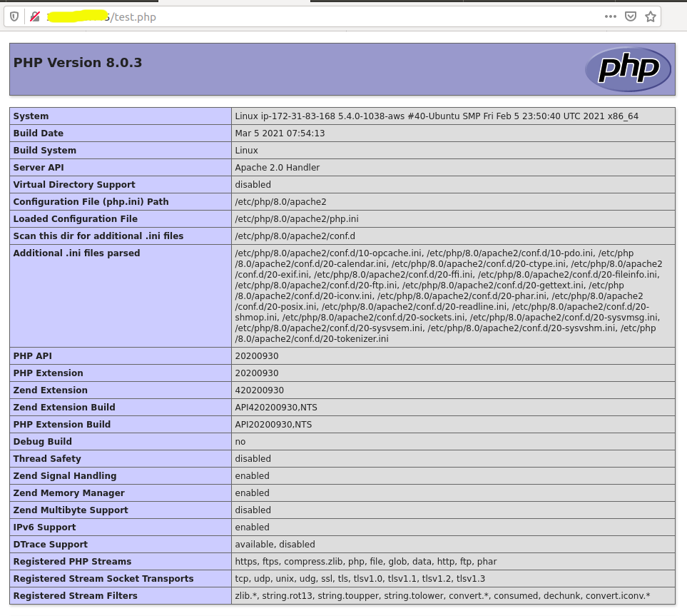Select the IPv6 Support label

coord(44,527)
